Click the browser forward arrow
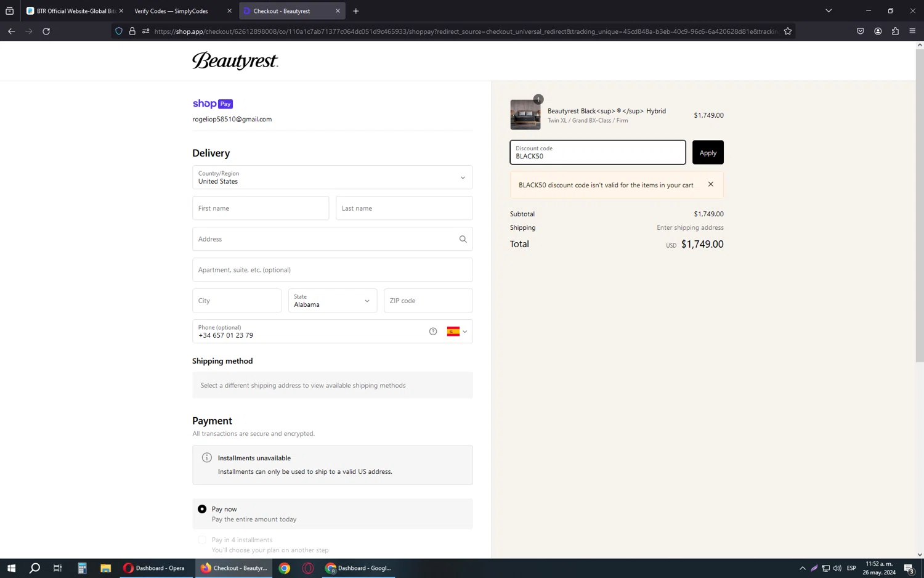Image resolution: width=924 pixels, height=578 pixels. pos(29,31)
